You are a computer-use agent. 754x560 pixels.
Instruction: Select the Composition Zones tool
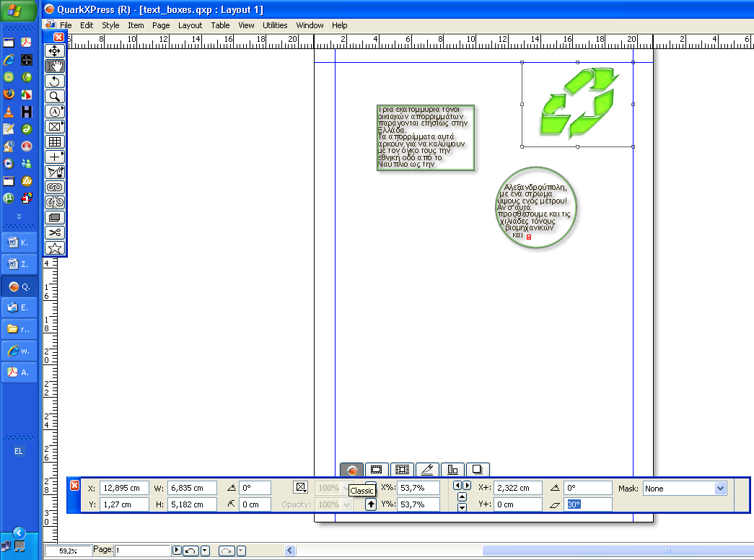[54, 217]
